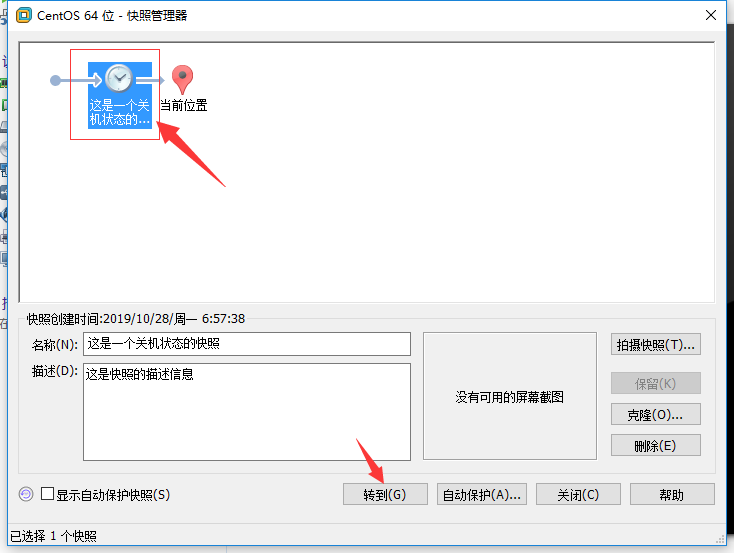Click the VMware icon in title bar
The height and width of the screenshot is (553, 734).
point(23,15)
